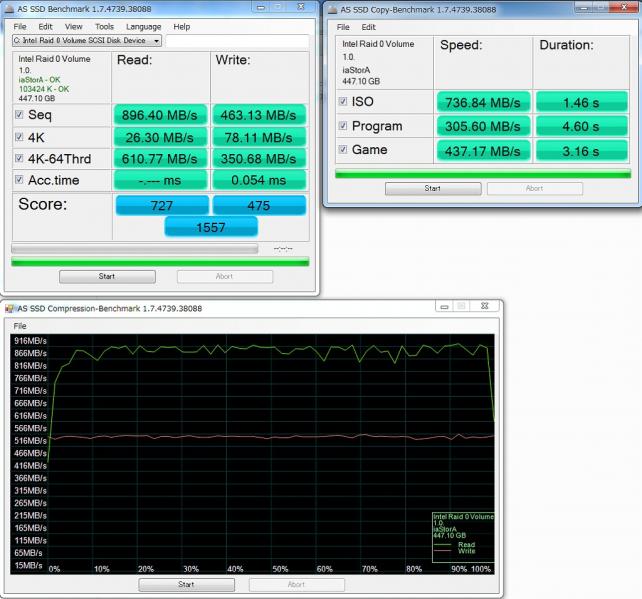Click the AS SSD Benchmark title bar icon

coord(9,8)
